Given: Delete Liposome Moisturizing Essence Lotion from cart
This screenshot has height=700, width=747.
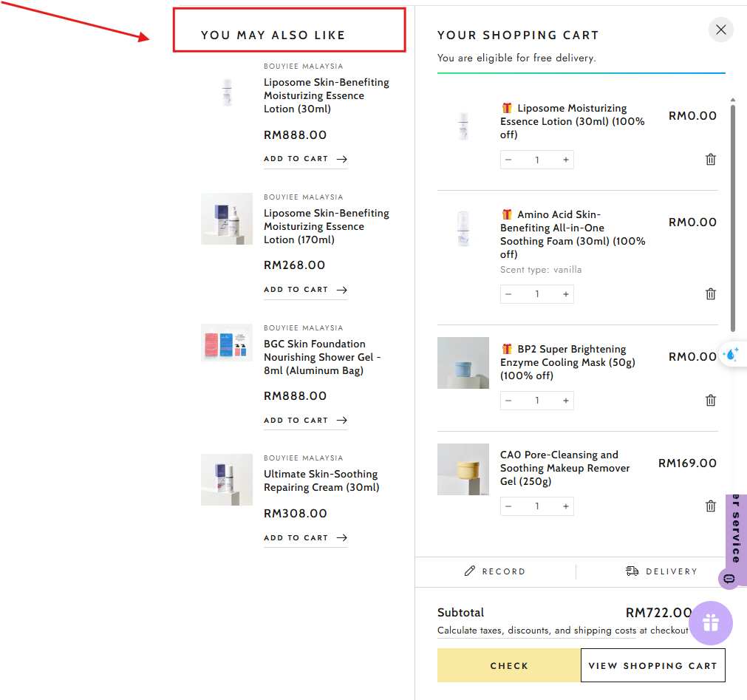Looking at the screenshot, I should click(x=711, y=160).
